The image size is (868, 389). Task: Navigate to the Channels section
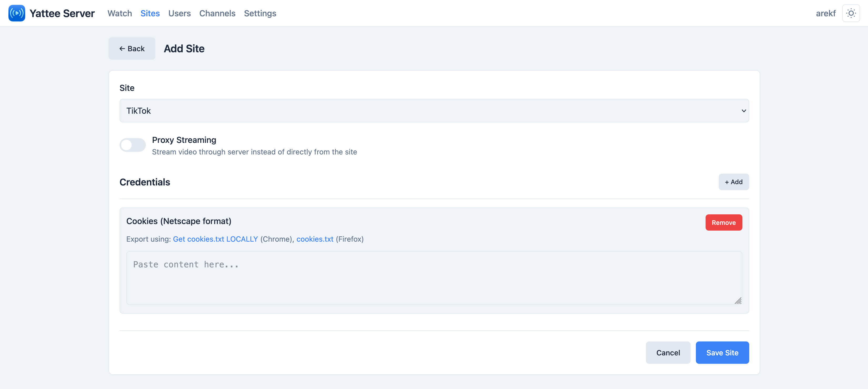(217, 13)
